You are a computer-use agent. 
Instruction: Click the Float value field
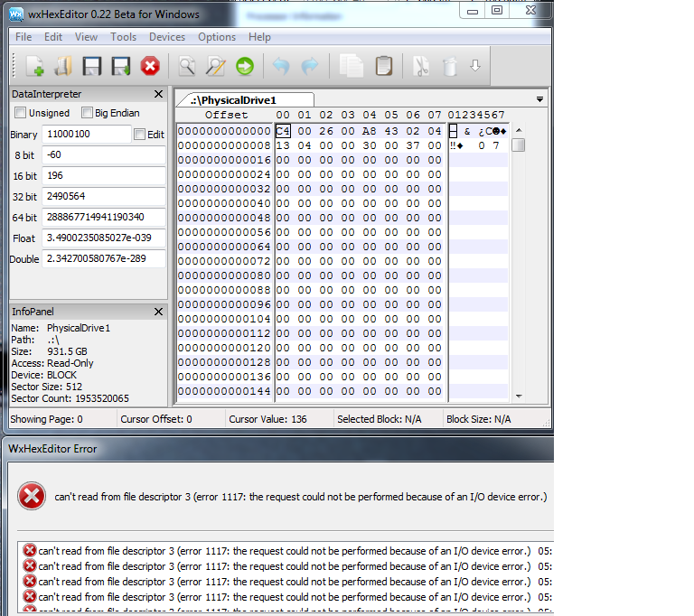104,238
